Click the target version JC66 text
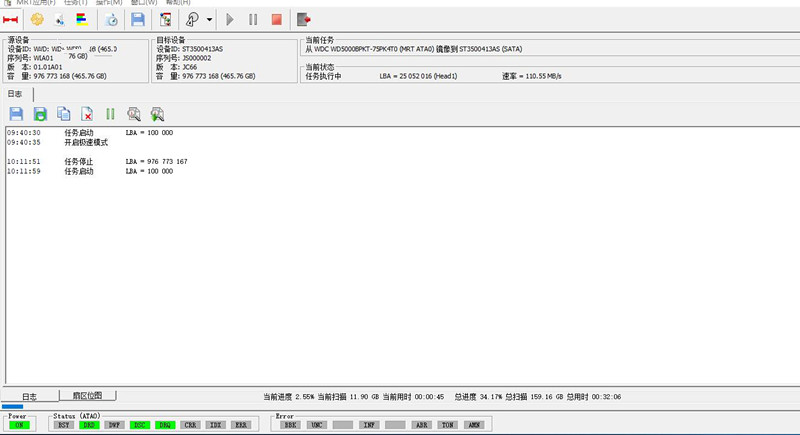This screenshot has width=800, height=435. coord(189,67)
